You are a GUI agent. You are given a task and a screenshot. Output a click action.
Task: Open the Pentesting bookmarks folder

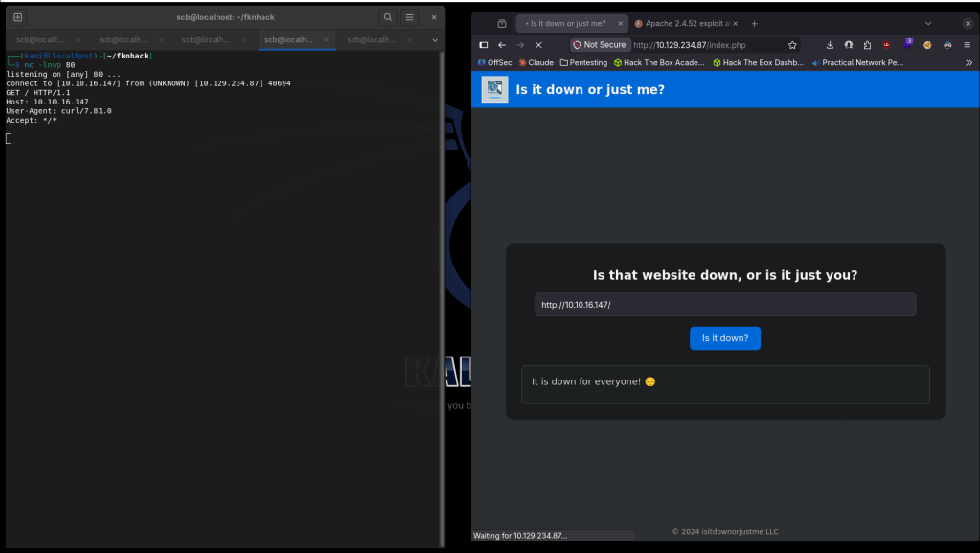click(583, 62)
